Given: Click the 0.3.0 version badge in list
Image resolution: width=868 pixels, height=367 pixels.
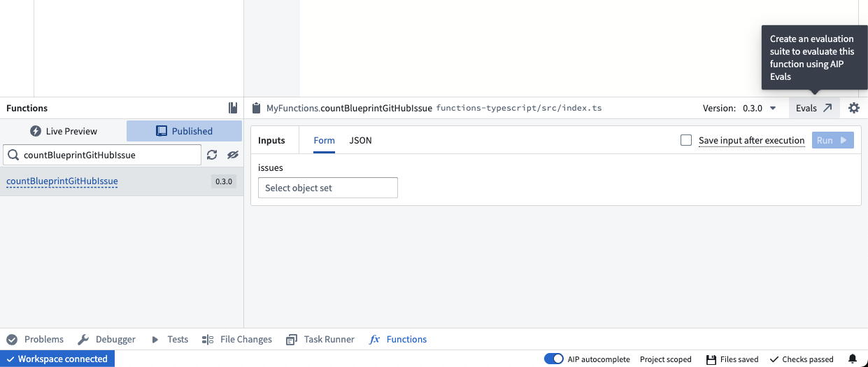Looking at the screenshot, I should coord(224,181).
